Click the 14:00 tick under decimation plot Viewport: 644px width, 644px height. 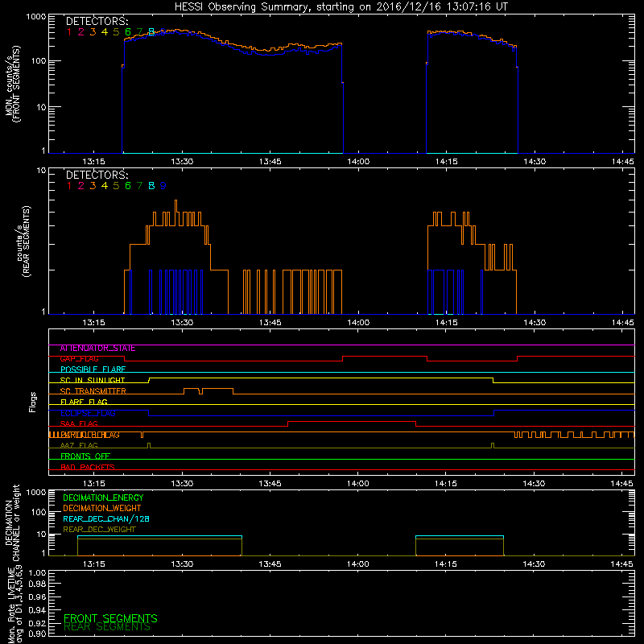[x=358, y=564]
